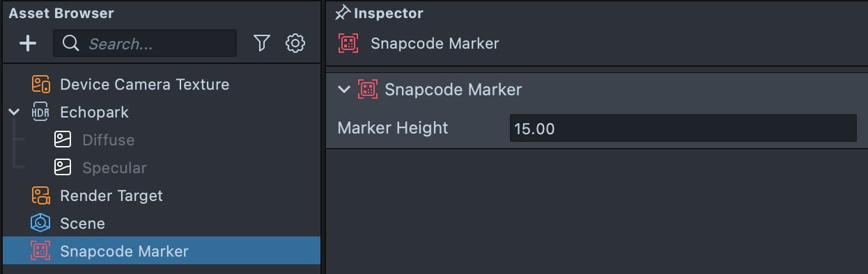Pin the Inspector panel
This screenshot has width=868, height=274.
[342, 13]
